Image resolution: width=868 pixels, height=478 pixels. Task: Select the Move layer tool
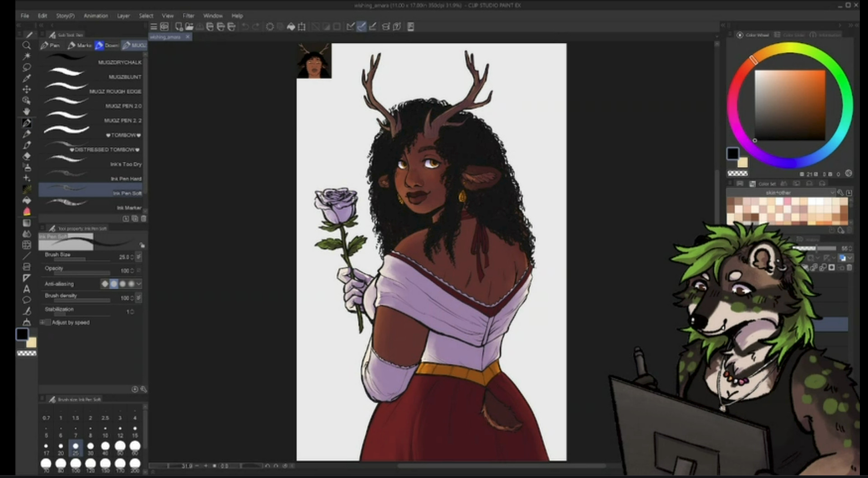[27, 89]
